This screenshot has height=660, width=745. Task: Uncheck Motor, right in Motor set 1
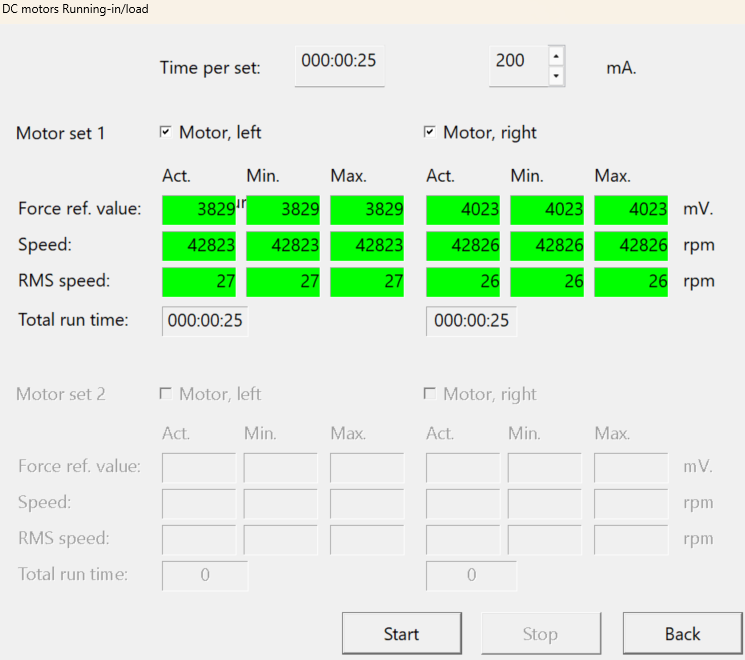coord(430,132)
